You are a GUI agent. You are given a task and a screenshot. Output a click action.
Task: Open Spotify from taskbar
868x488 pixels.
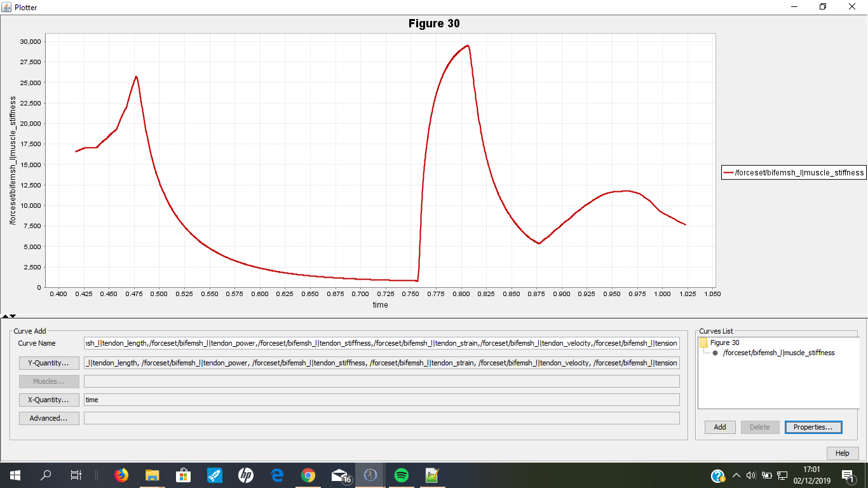[x=402, y=475]
